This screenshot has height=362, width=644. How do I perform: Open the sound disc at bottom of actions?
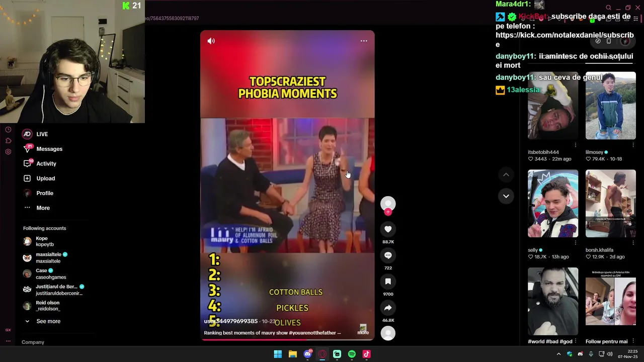pyautogui.click(x=388, y=333)
